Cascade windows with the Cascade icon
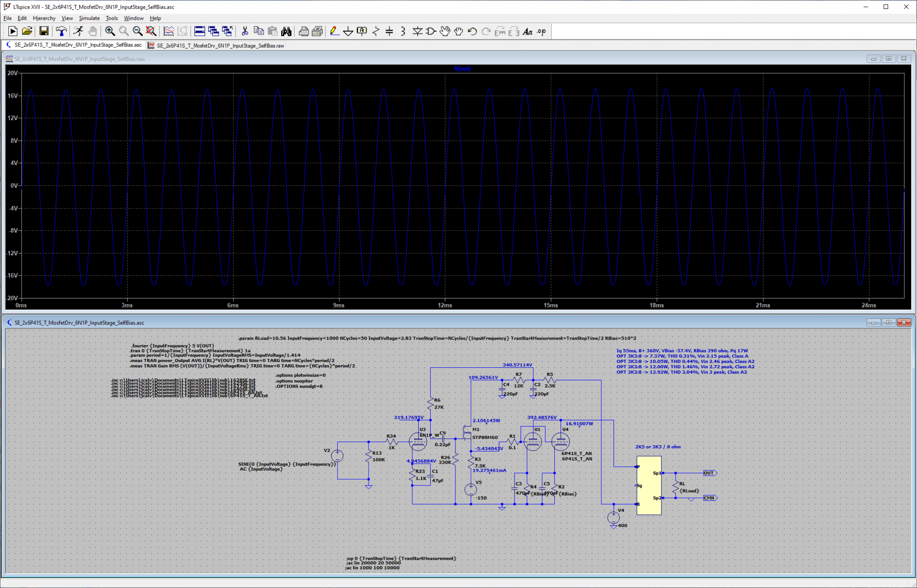 click(214, 31)
